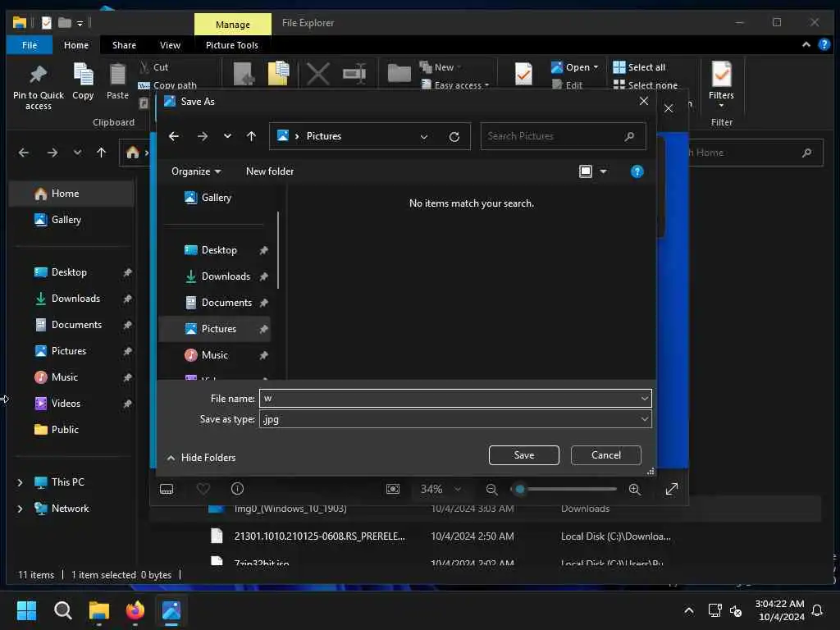Zoom in in Photos viewer
The image size is (840, 630).
635,489
